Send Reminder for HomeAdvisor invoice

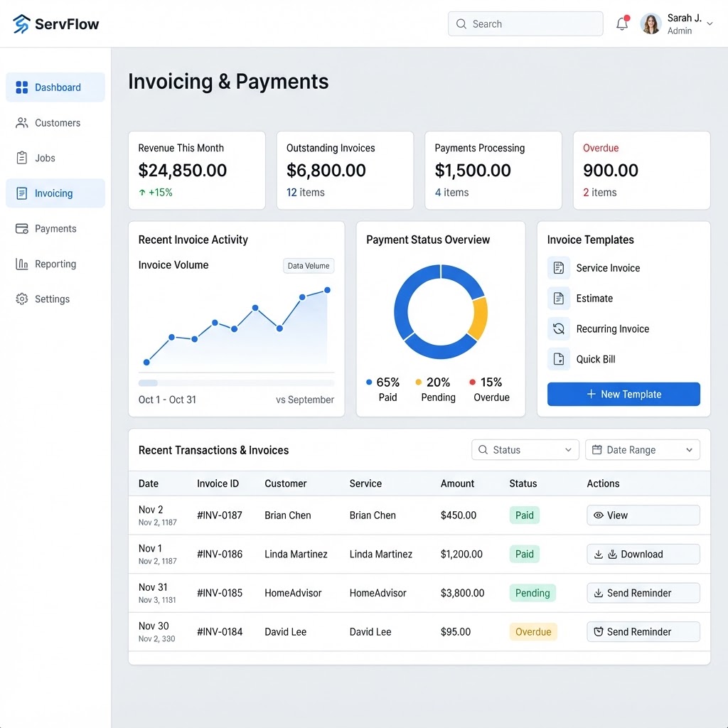[643, 593]
